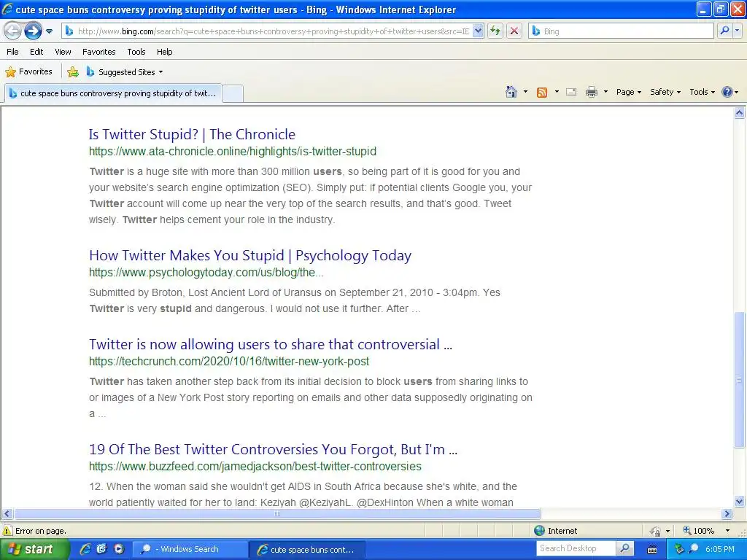
Task: Click the blue Help question mark icon
Action: pyautogui.click(x=727, y=92)
